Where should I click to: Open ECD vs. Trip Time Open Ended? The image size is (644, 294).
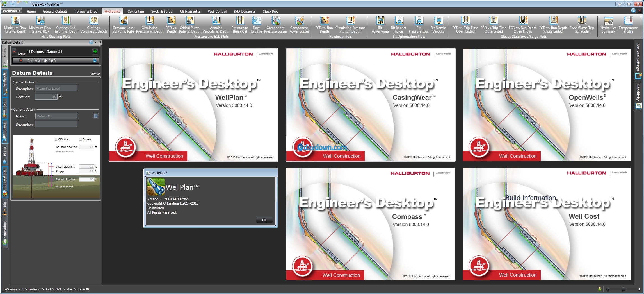[x=465, y=25]
